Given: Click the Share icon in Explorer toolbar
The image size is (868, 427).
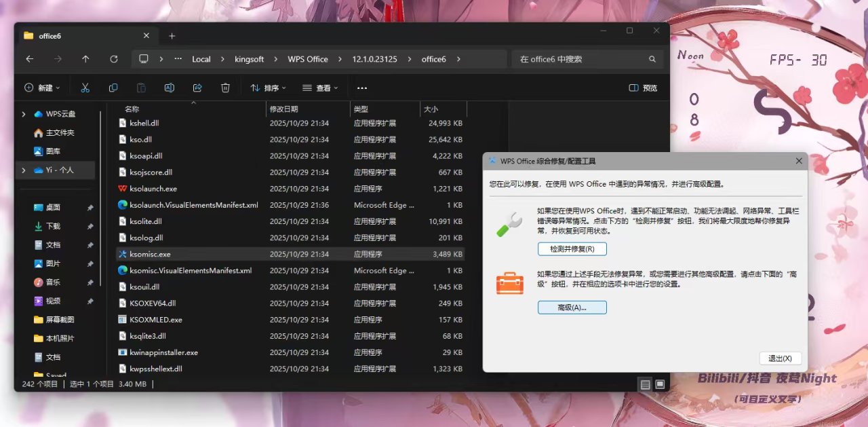Looking at the screenshot, I should tap(197, 88).
